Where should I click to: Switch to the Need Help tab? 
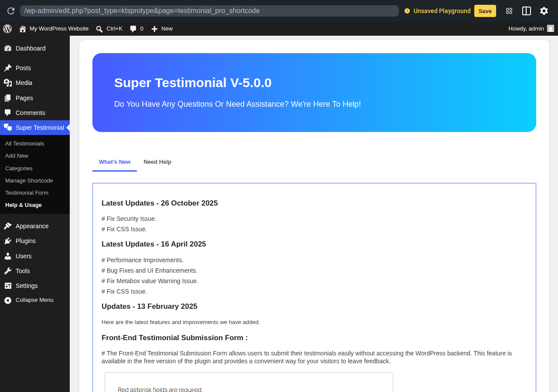point(157,162)
